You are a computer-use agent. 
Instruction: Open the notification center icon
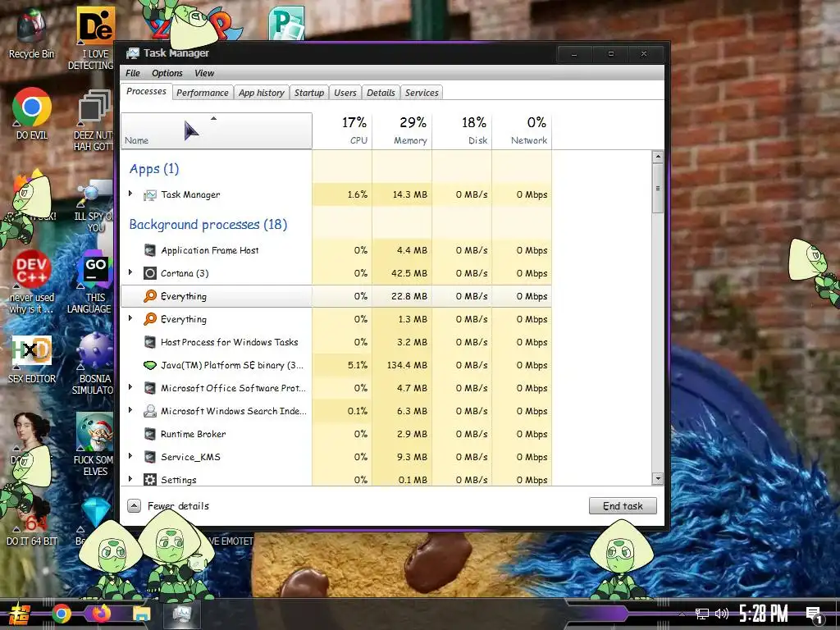point(815,614)
